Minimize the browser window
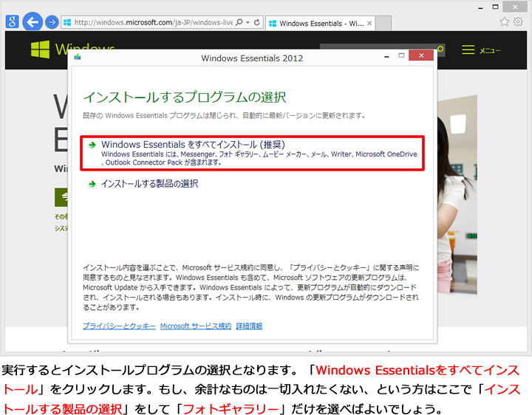The height and width of the screenshot is (415, 532). coord(480,7)
